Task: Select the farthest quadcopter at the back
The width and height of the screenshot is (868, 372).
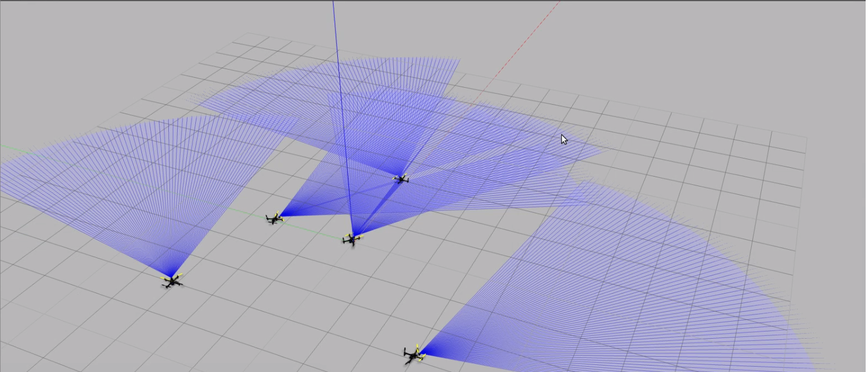Action: [x=400, y=178]
